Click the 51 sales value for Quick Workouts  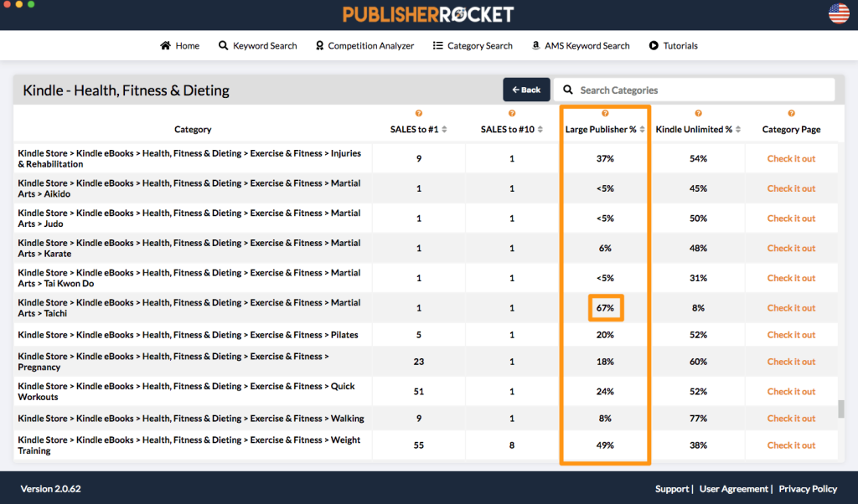coord(419,391)
